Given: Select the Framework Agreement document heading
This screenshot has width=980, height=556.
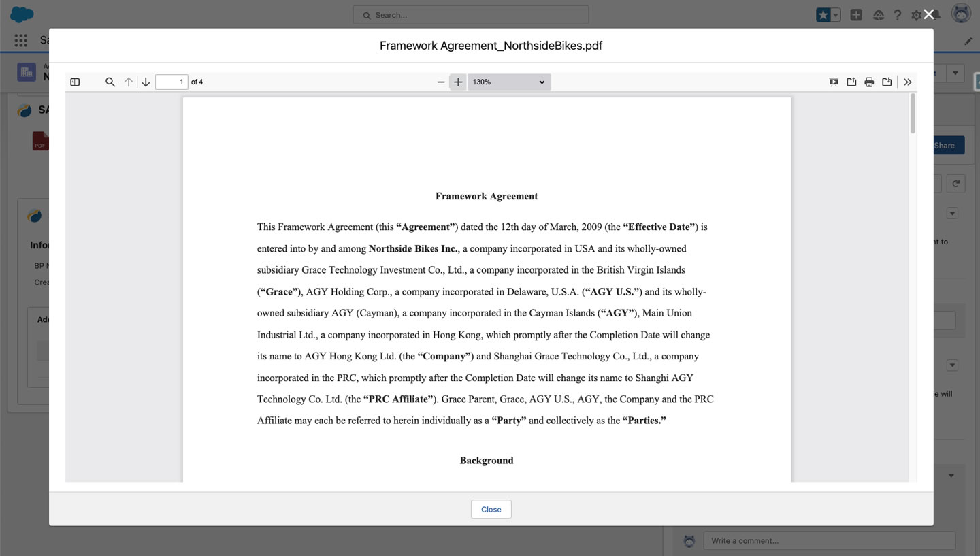Looking at the screenshot, I should point(487,196).
